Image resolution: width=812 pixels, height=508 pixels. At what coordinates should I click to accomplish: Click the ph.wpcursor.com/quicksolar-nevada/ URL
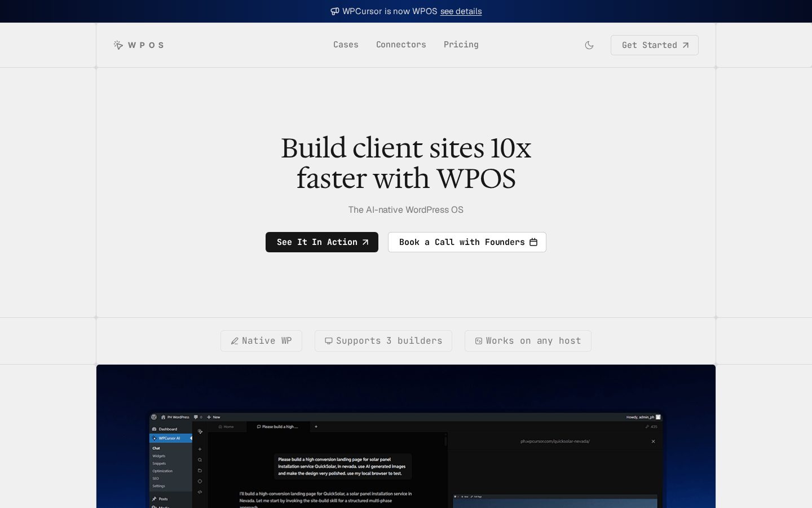(555, 441)
